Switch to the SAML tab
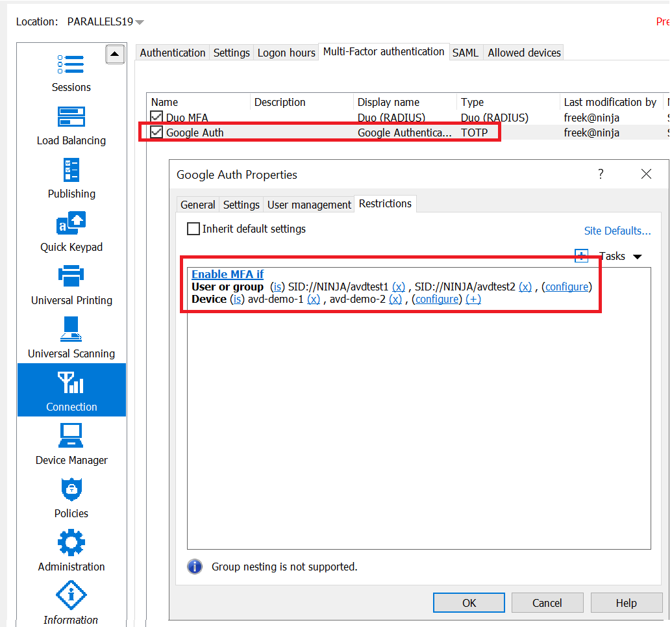Screen dimensions: 672x627 (466, 53)
